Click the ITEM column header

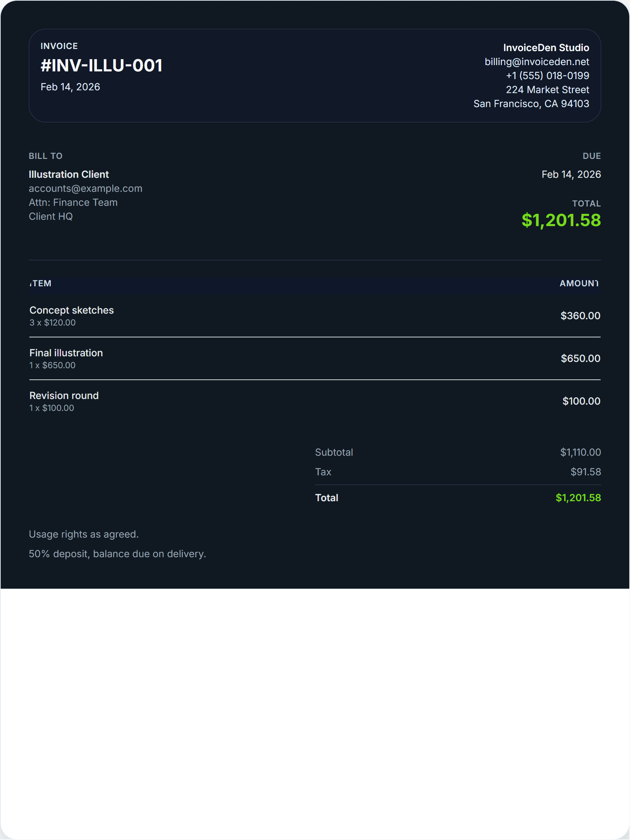click(x=41, y=283)
